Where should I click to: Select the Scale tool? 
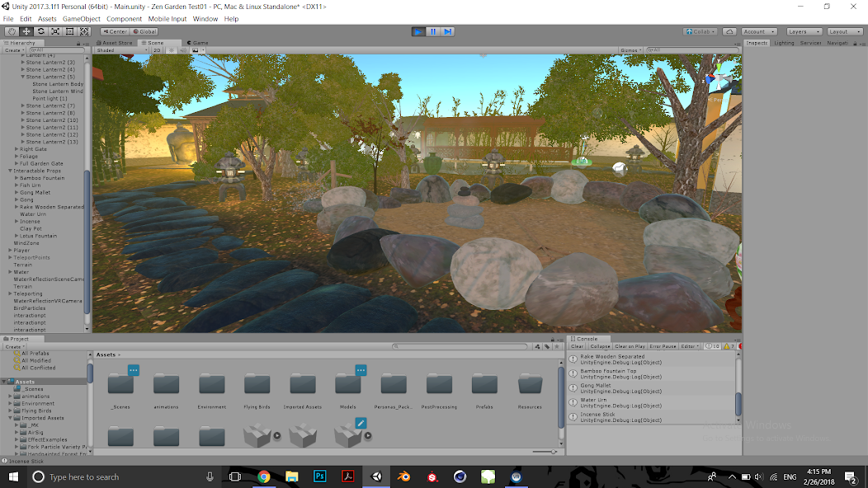click(55, 30)
